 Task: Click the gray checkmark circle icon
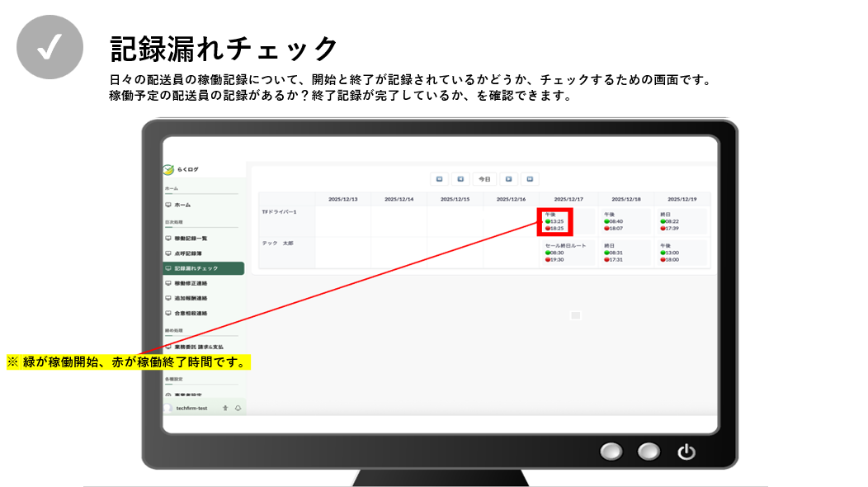tap(50, 47)
